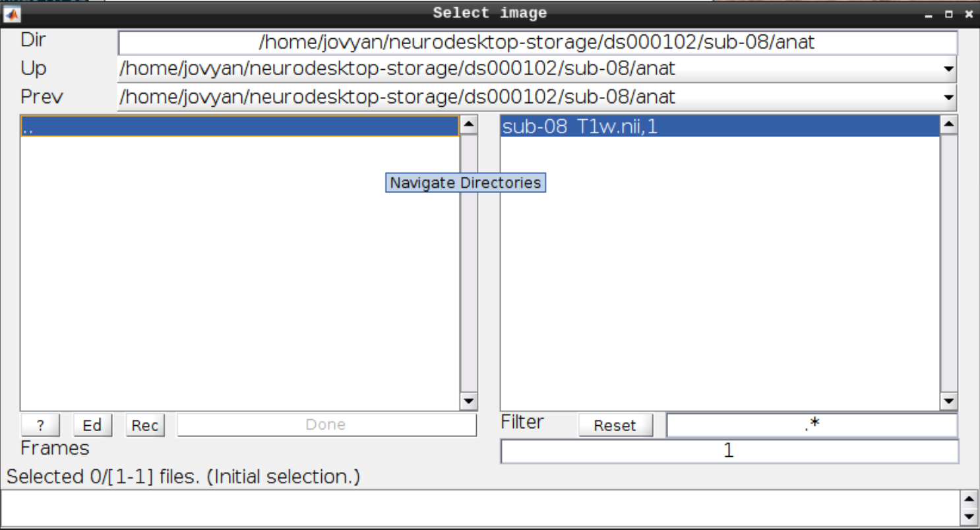Click the Dir path input field

point(537,43)
